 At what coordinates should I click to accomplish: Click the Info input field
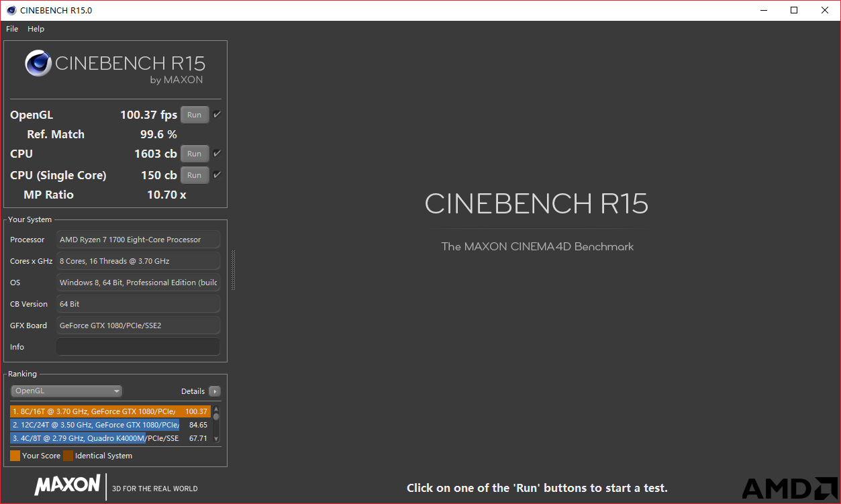pos(138,347)
